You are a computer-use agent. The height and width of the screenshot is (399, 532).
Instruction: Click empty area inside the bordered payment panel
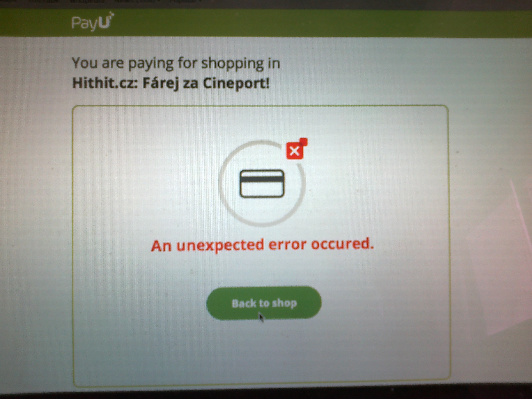(x=144, y=192)
